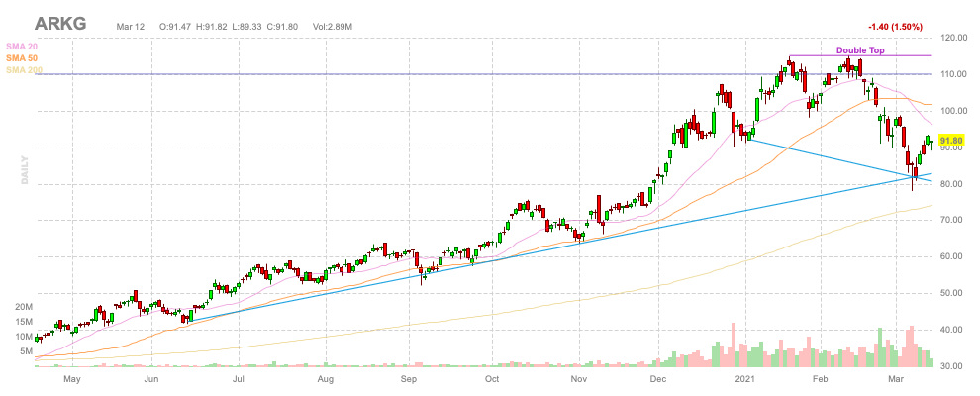Image resolution: width=980 pixels, height=396 pixels.
Task: Click the H:91.82 high value
Action: [x=211, y=26]
